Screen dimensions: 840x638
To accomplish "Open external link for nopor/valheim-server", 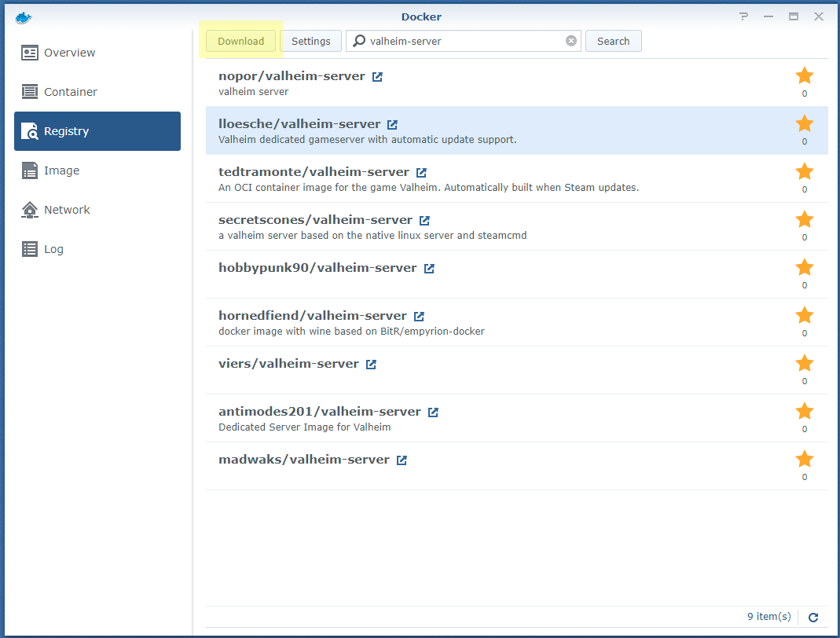I will pos(377,76).
